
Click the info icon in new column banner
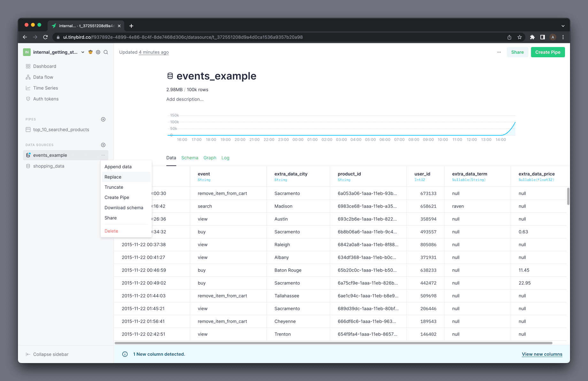(125, 354)
